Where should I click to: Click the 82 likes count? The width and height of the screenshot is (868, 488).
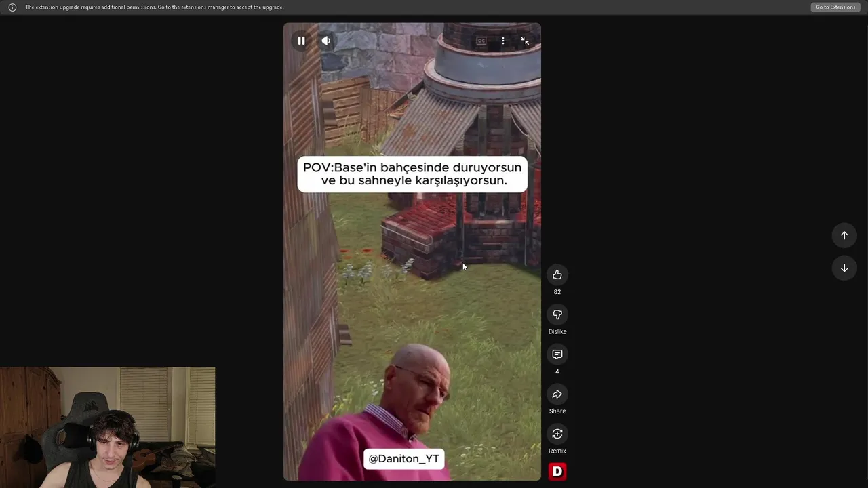(557, 292)
